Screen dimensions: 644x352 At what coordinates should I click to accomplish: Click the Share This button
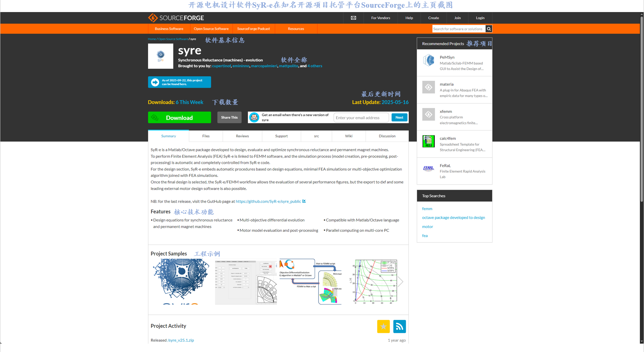(229, 118)
